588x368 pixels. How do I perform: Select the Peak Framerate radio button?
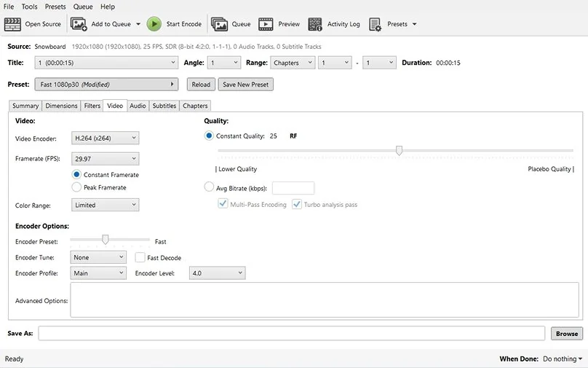(x=77, y=187)
